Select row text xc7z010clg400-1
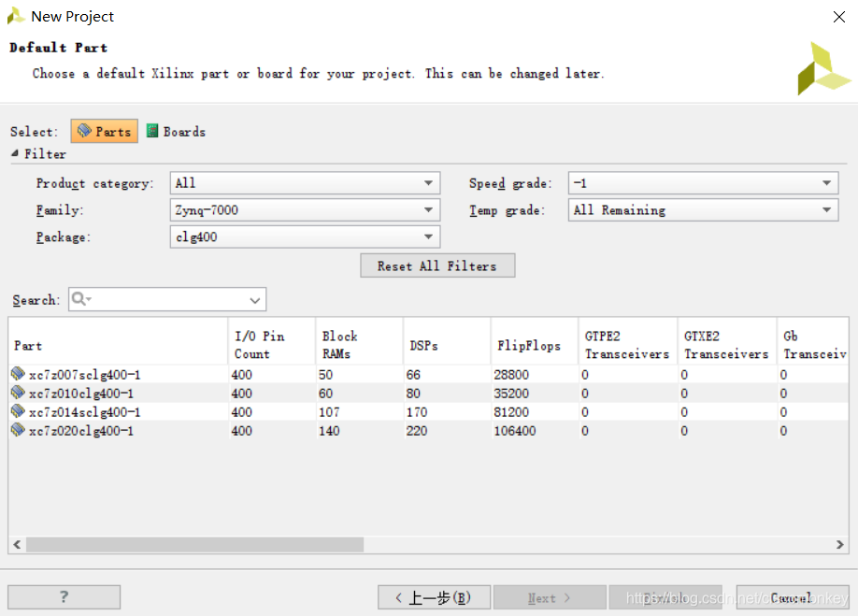The image size is (858, 616). 81,394
